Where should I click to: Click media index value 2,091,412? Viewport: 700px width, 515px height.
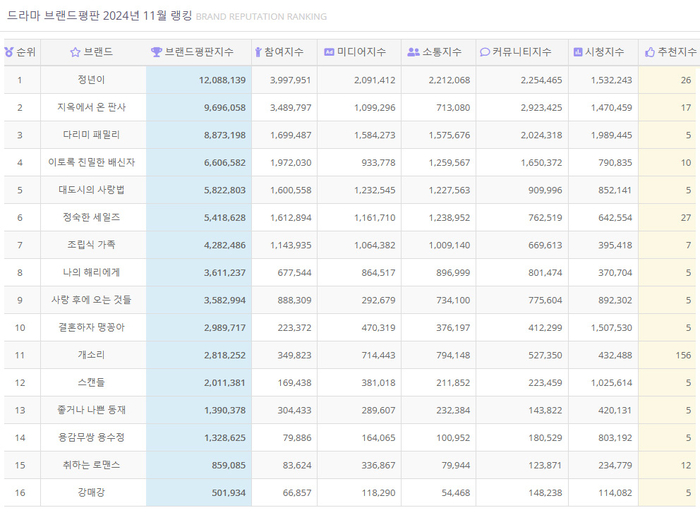click(x=375, y=80)
